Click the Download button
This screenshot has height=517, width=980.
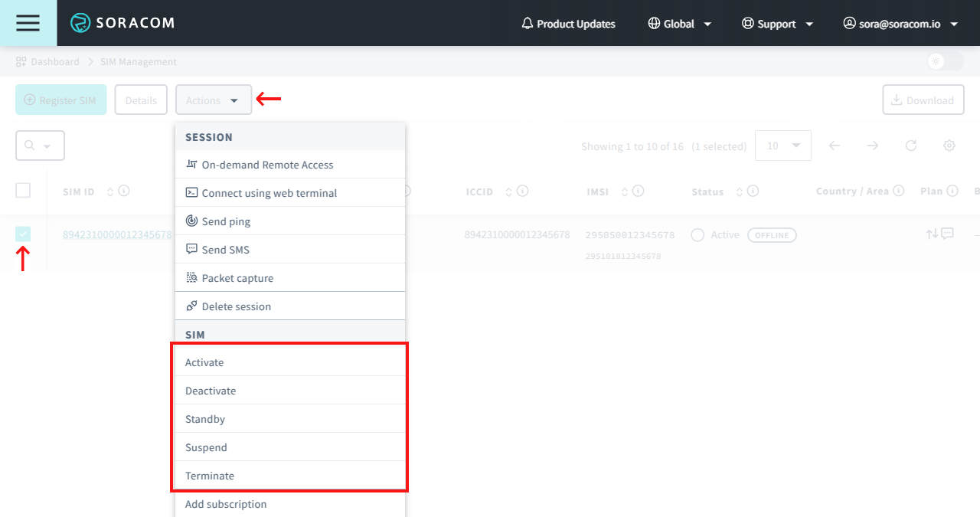(923, 100)
